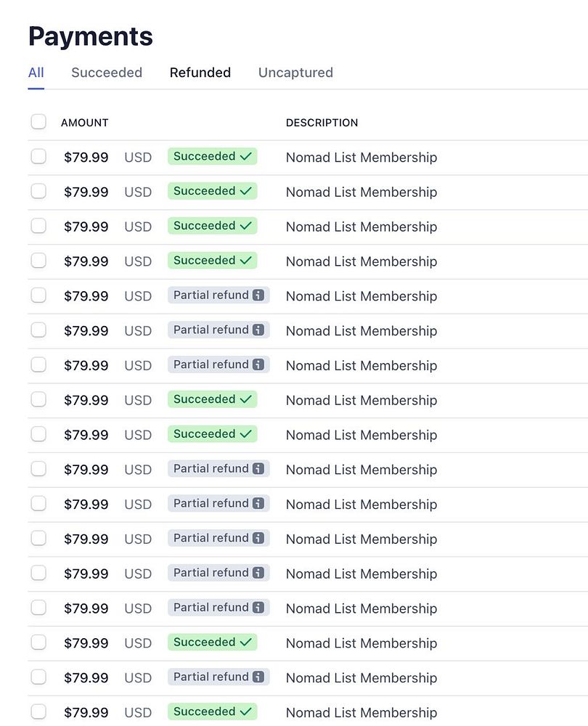588x726 pixels.
Task: Click the AMOUNT column header
Action: 85,123
